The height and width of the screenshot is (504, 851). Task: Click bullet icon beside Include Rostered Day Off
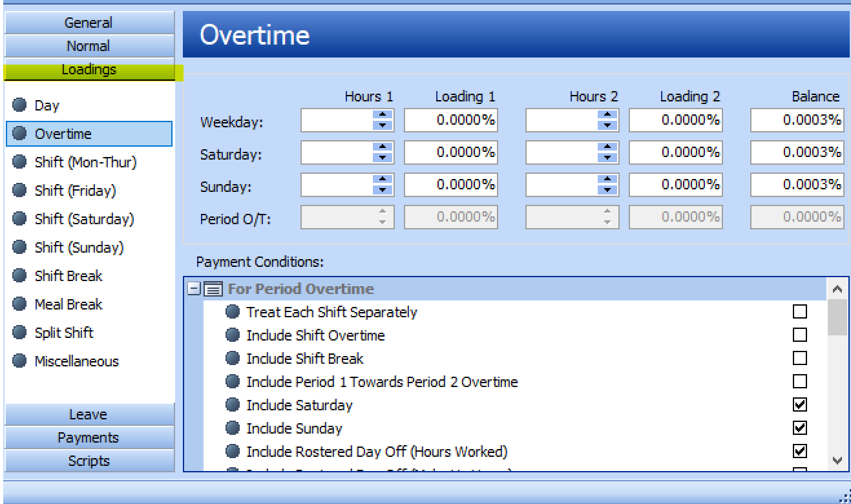pyautogui.click(x=233, y=452)
